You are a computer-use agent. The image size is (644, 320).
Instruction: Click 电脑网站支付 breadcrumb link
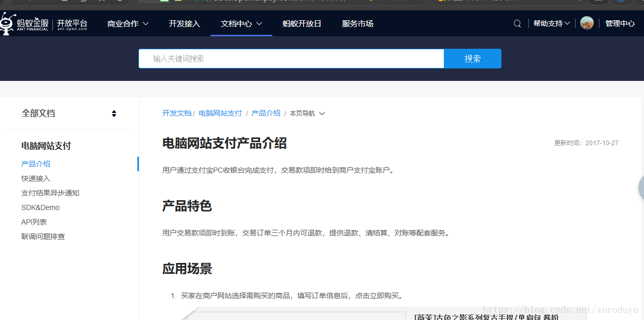point(220,113)
